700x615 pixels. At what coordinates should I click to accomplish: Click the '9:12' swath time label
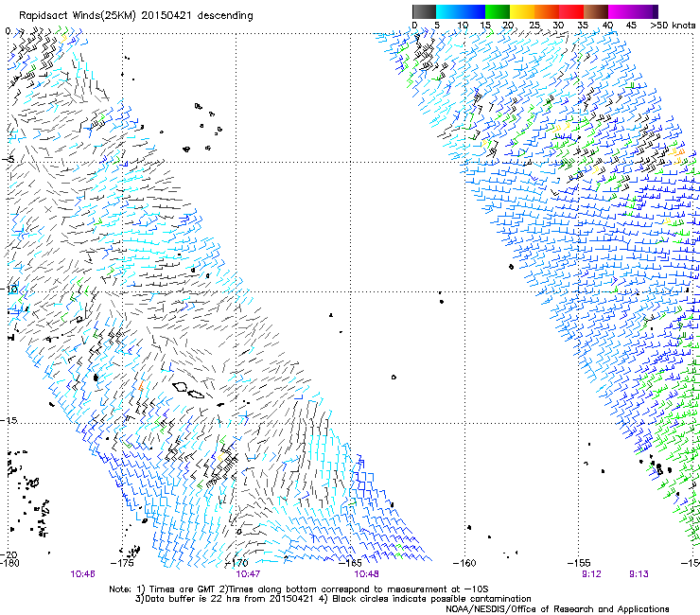(591, 574)
